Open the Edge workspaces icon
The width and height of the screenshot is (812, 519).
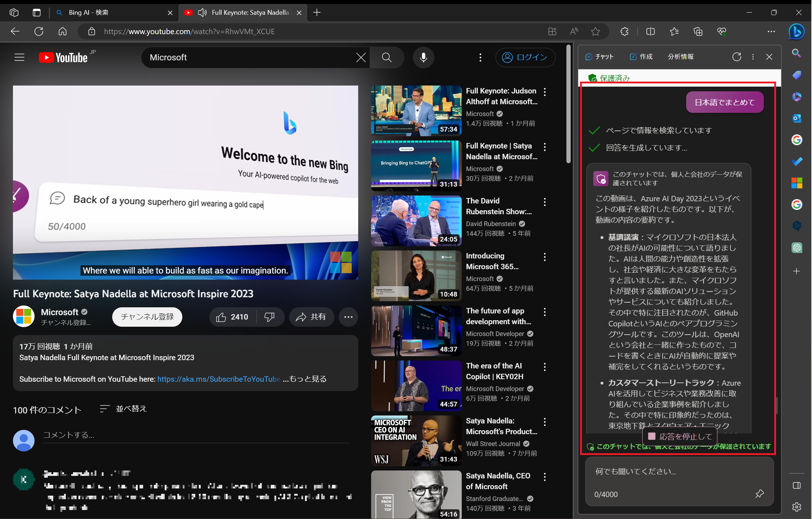coord(14,13)
